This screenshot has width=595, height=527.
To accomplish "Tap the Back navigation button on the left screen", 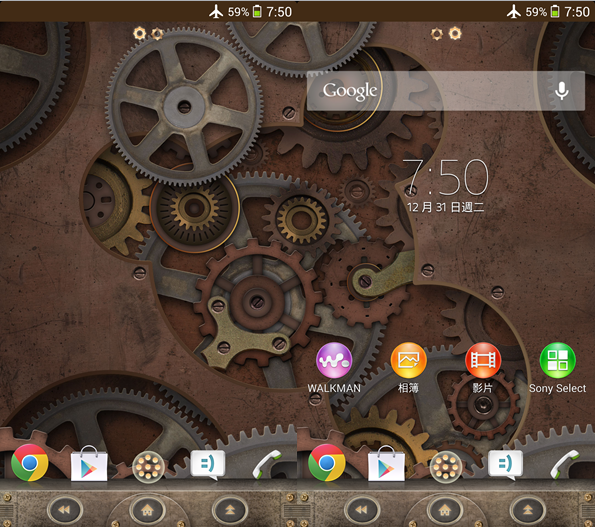I will pyautogui.click(x=65, y=510).
